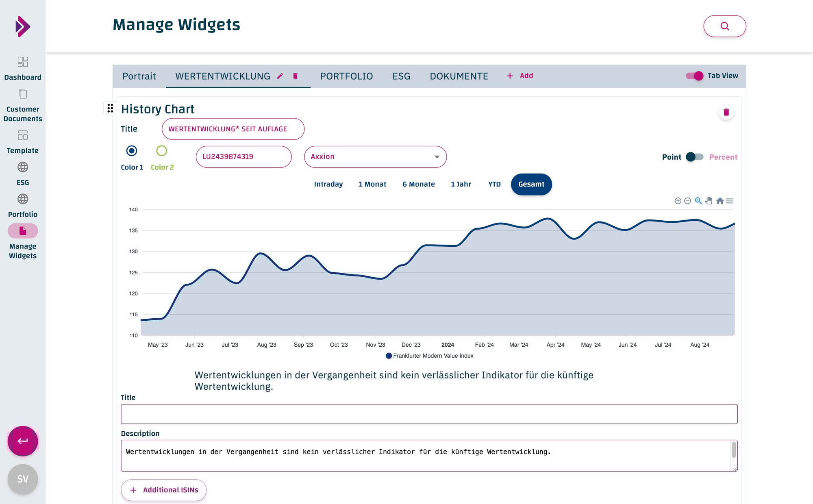Open the Template section
The image size is (813, 504).
click(x=23, y=135)
